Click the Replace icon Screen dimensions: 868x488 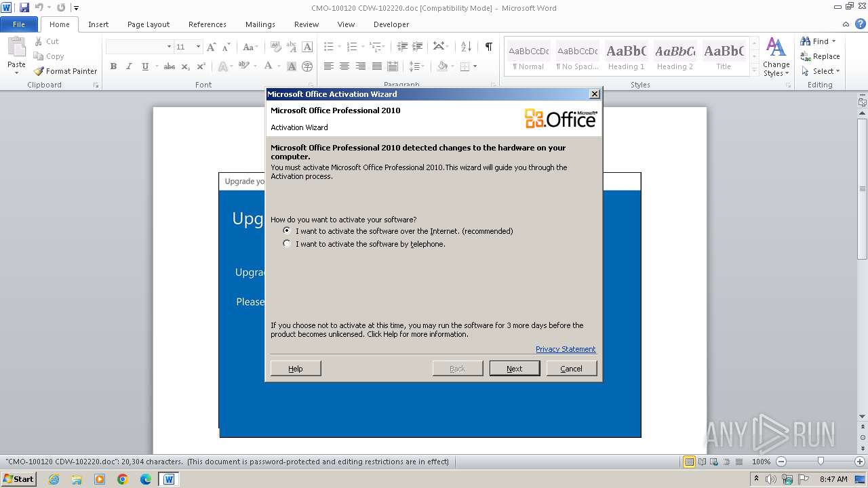point(806,56)
